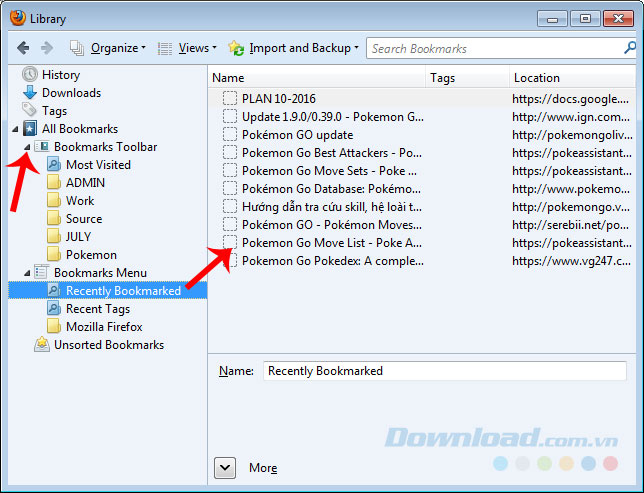Select the Bookmarks Menu folder
The height and width of the screenshot is (493, 644).
(x=100, y=273)
